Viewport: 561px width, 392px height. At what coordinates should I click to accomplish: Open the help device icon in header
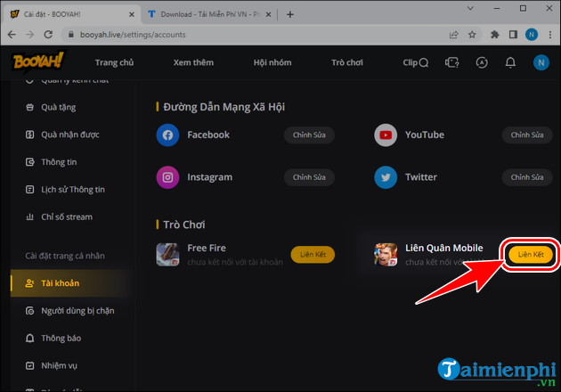[452, 62]
